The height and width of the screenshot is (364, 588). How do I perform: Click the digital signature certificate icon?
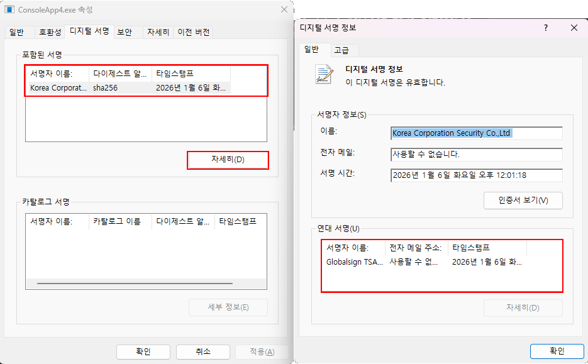pyautogui.click(x=323, y=73)
